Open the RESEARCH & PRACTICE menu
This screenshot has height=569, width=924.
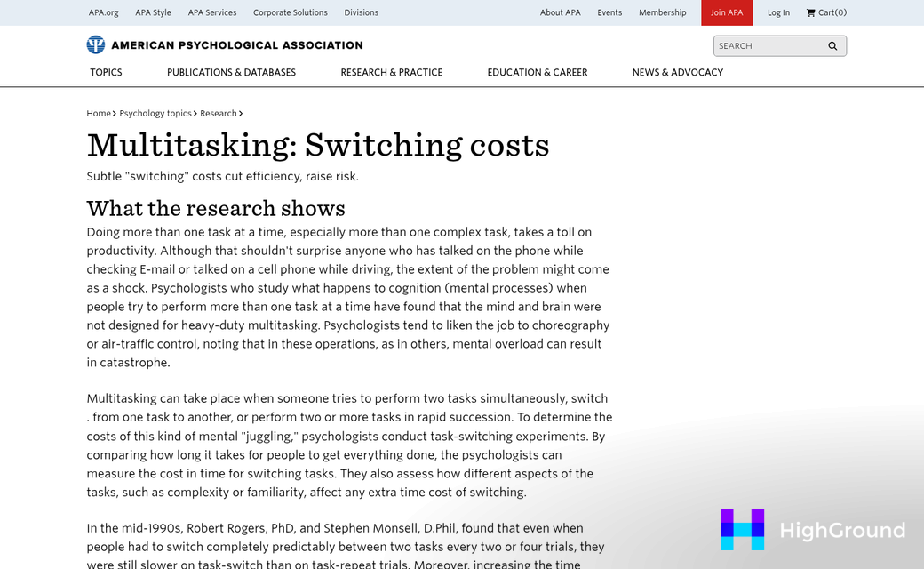tap(391, 73)
